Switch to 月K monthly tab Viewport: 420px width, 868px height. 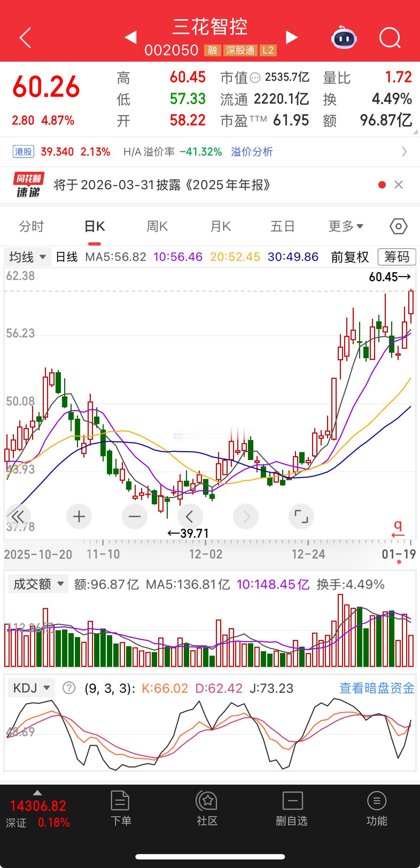221,226
